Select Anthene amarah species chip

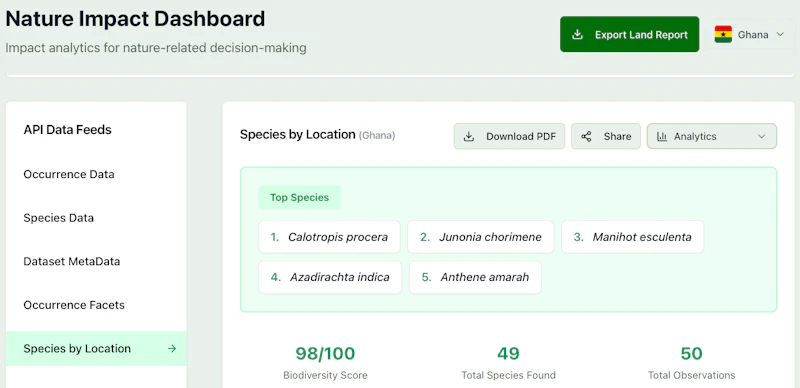(475, 277)
